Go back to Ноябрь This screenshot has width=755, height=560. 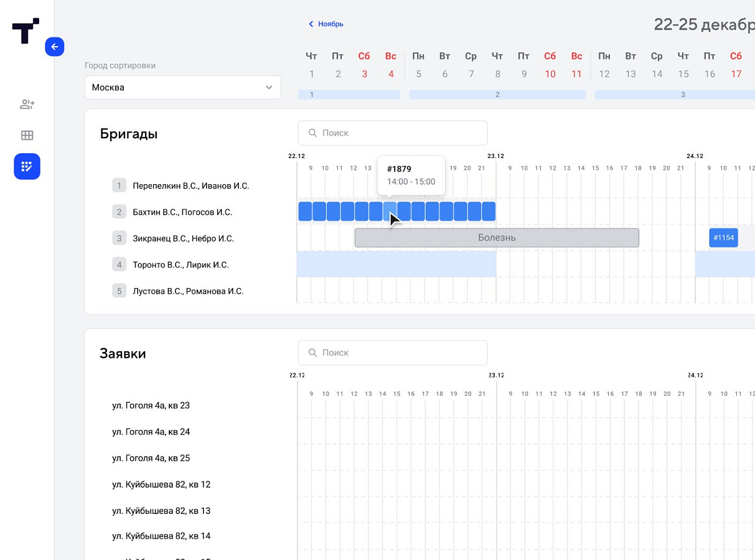[326, 24]
